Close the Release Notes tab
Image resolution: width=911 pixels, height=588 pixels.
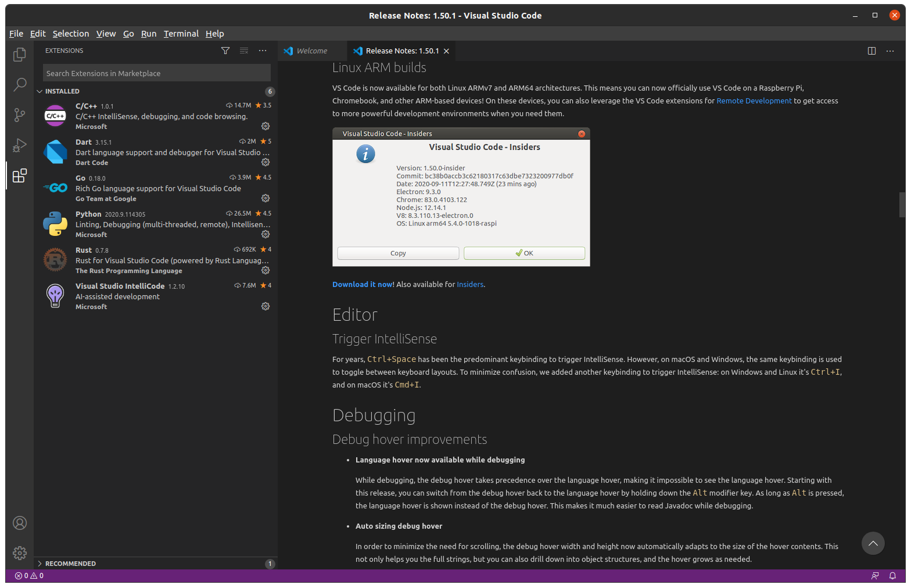point(446,51)
